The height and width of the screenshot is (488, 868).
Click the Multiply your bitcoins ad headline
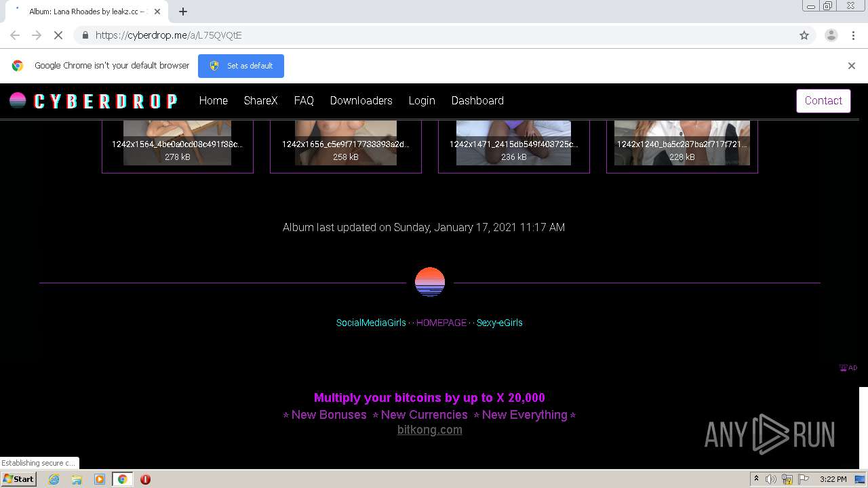pyautogui.click(x=429, y=398)
